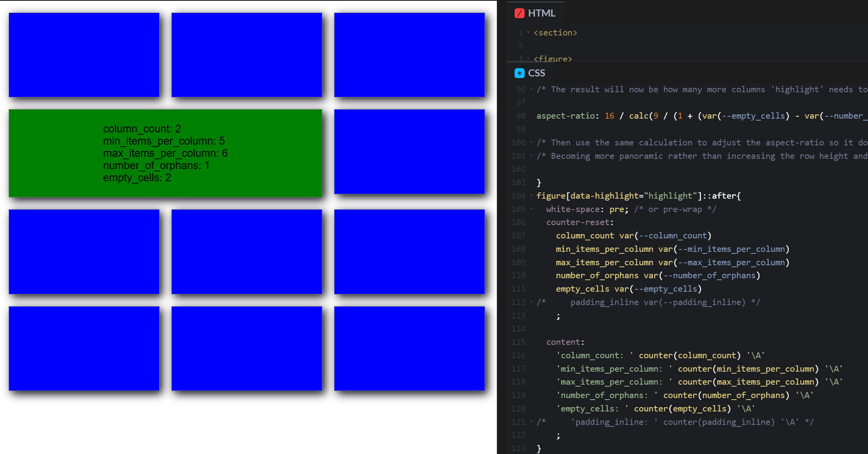The image size is (868, 454).
Task: Click the red HTML editor icon
Action: tap(519, 13)
